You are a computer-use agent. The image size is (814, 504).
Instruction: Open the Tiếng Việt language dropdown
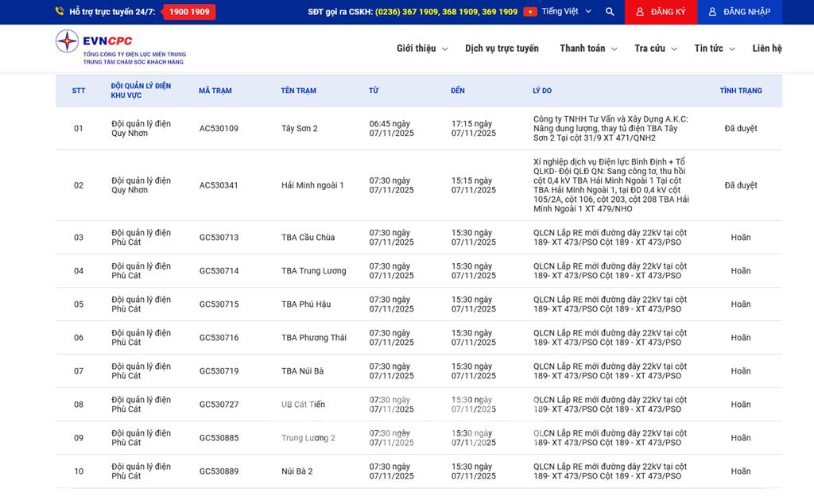tap(567, 12)
